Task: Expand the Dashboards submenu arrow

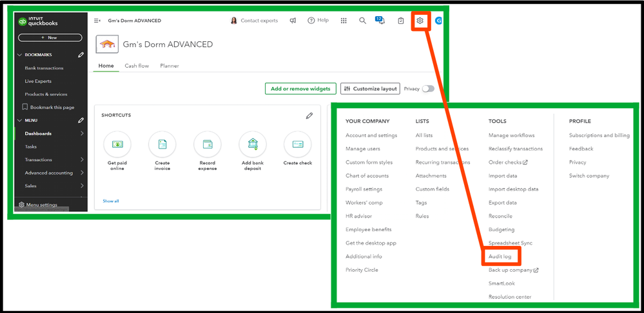Action: tap(82, 133)
